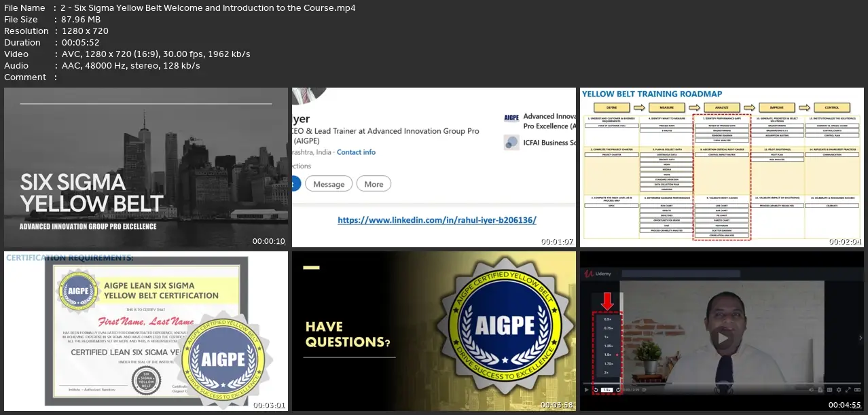Viewport: 868px width, 415px height.
Task: Open the LinkedIn profile thumbnail at 00:01:07
Action: click(x=434, y=167)
